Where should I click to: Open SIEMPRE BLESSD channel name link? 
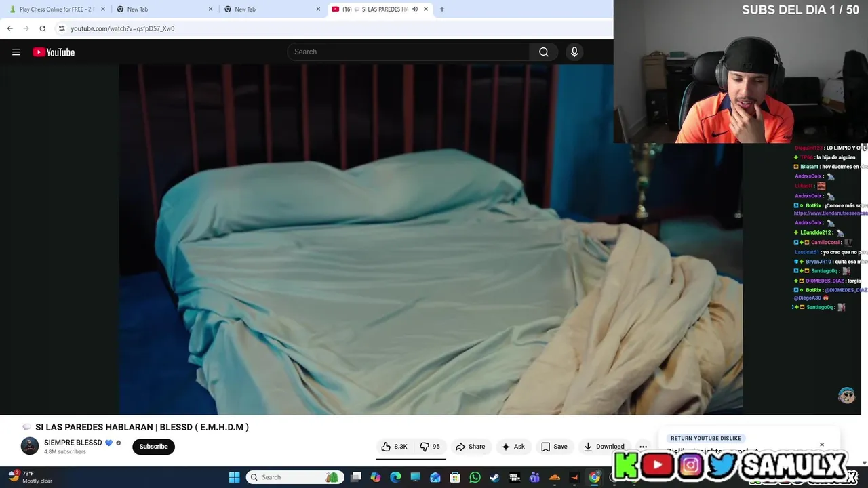[73, 443]
